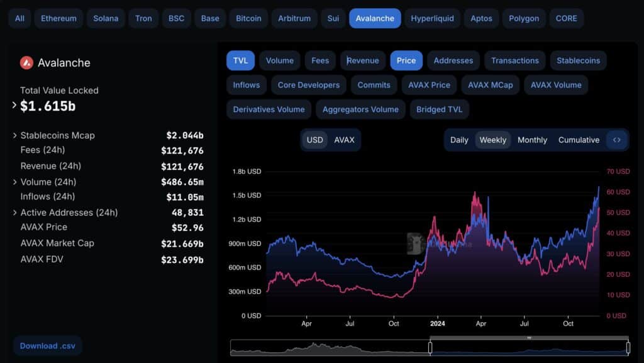644x363 pixels.
Task: Switch to the Bitcoin chain tab
Action: point(248,18)
